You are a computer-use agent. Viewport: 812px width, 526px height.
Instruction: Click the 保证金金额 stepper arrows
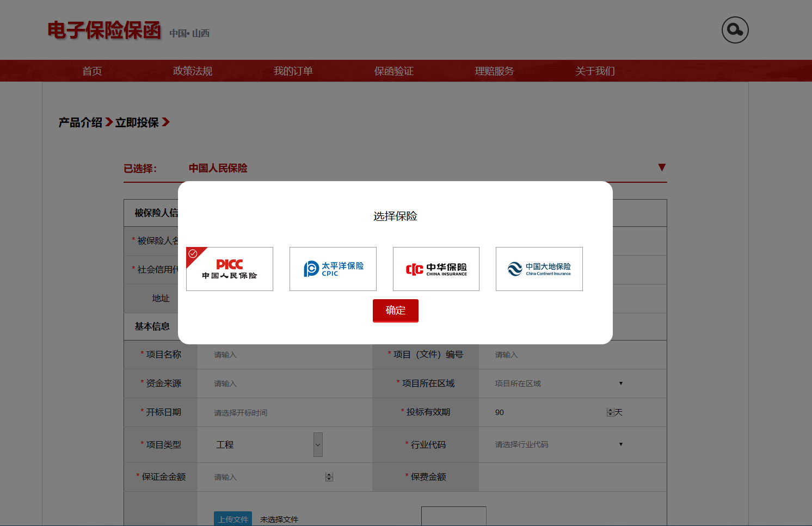329,477
